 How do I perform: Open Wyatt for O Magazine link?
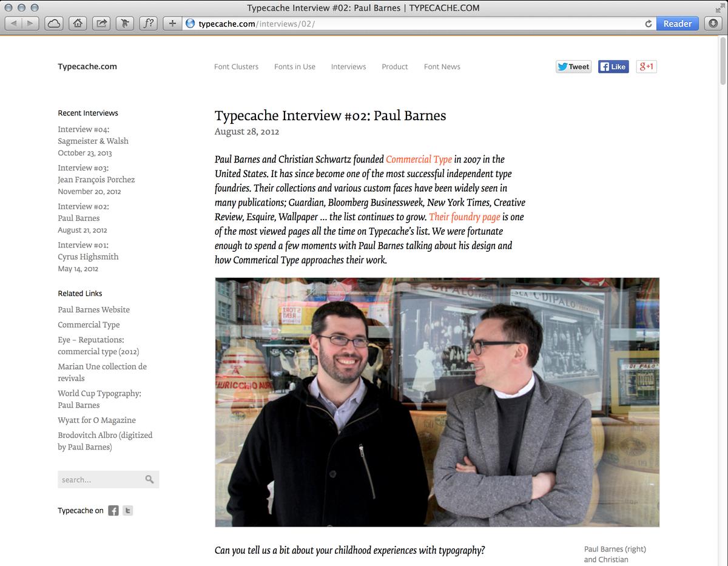pyautogui.click(x=96, y=420)
